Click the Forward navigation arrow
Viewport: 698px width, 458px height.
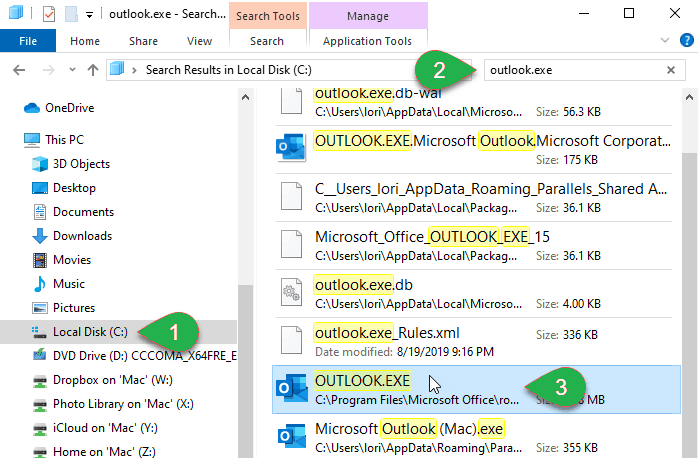[49, 70]
